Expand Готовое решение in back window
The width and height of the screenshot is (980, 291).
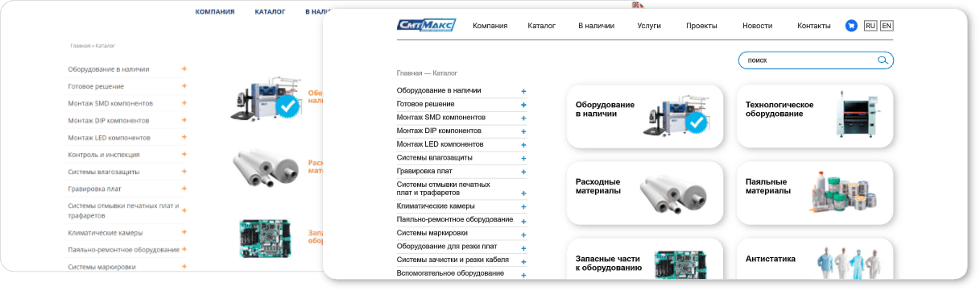tap(184, 86)
